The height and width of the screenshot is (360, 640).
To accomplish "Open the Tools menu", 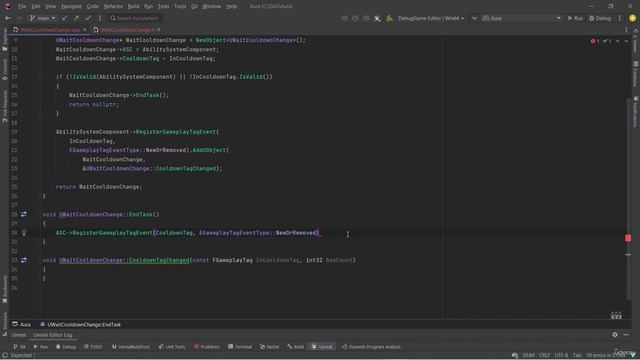I will click(180, 7).
